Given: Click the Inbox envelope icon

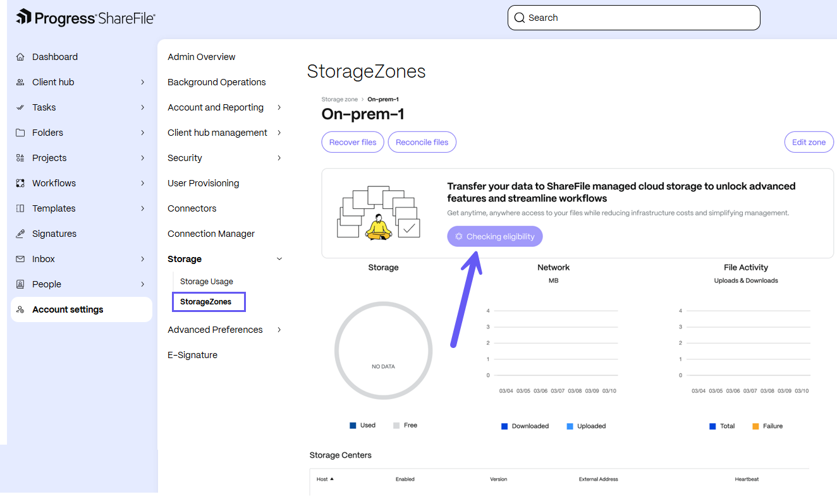Looking at the screenshot, I should [x=20, y=259].
